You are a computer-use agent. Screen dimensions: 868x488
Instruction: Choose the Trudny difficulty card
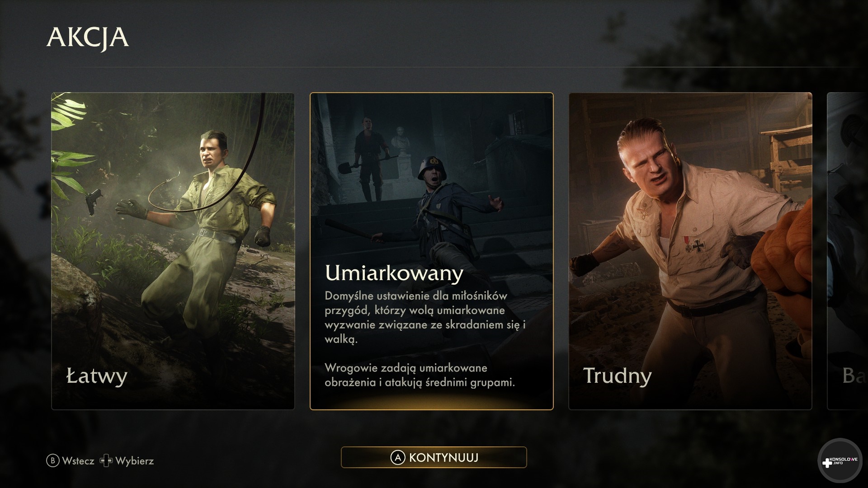pos(690,251)
